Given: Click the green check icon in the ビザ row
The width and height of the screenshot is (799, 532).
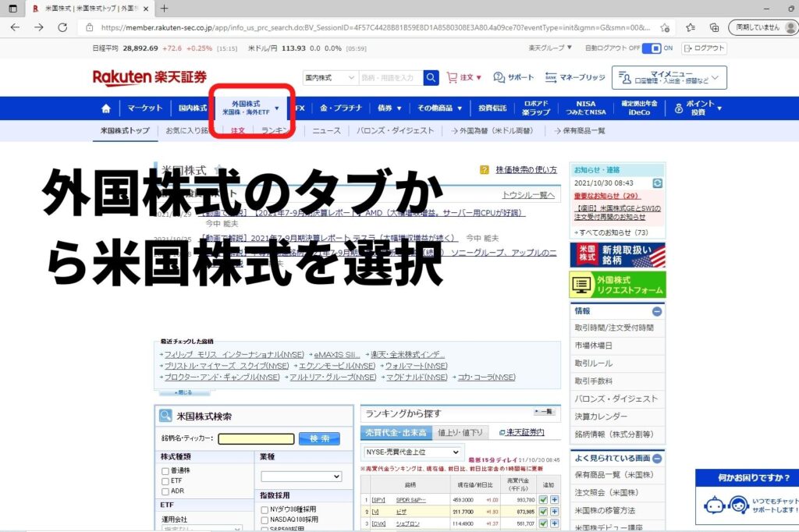Looking at the screenshot, I should pos(543,512).
